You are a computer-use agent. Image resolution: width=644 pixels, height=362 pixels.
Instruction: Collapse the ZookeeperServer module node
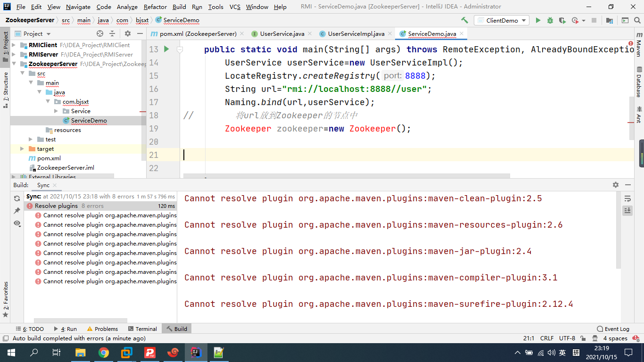(x=13, y=64)
